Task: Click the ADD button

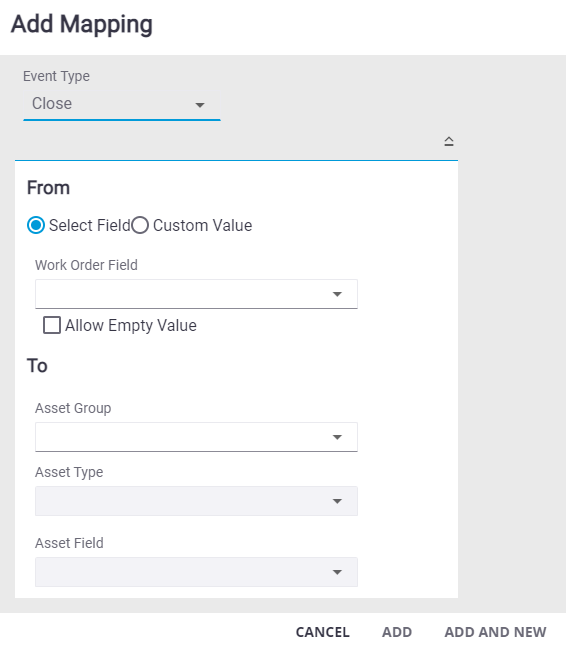Action: (397, 632)
